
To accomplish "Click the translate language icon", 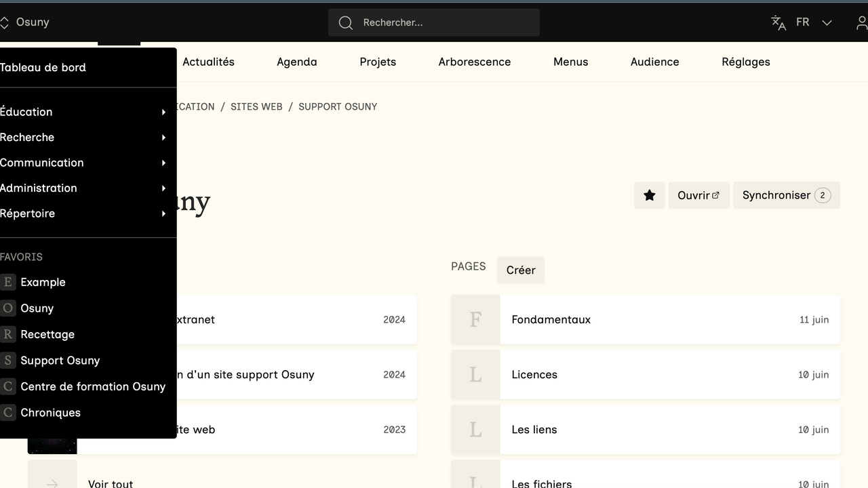I will 778,22.
